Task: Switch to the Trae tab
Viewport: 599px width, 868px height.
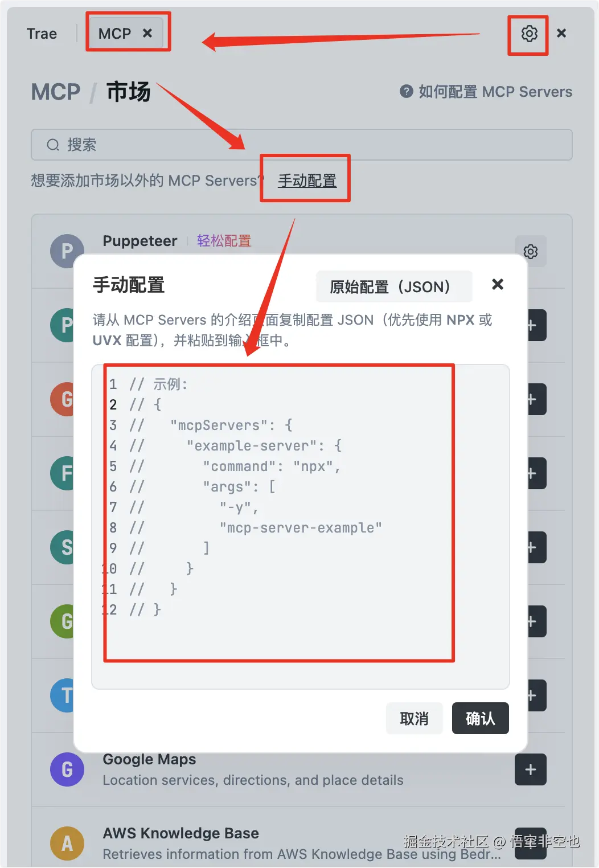Action: 42,34
